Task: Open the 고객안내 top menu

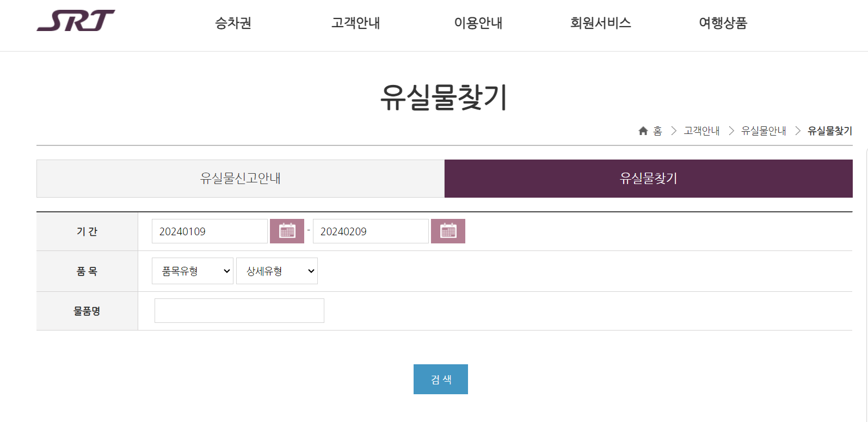Action: (355, 23)
